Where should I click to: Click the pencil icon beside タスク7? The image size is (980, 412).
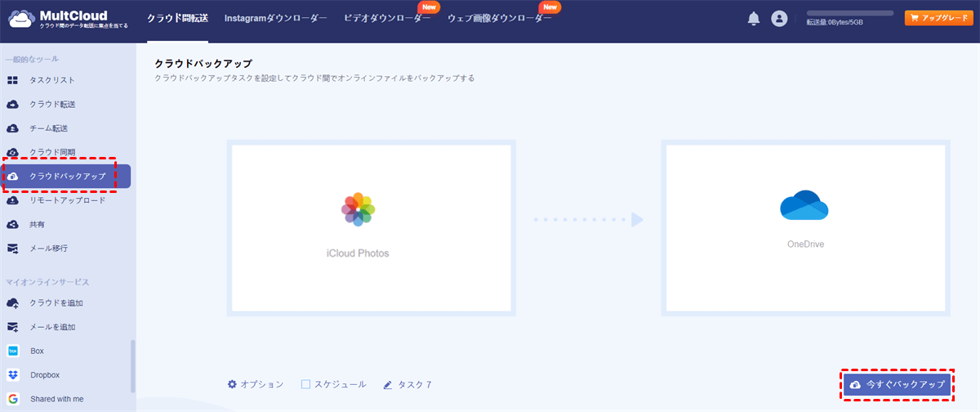[x=388, y=384]
